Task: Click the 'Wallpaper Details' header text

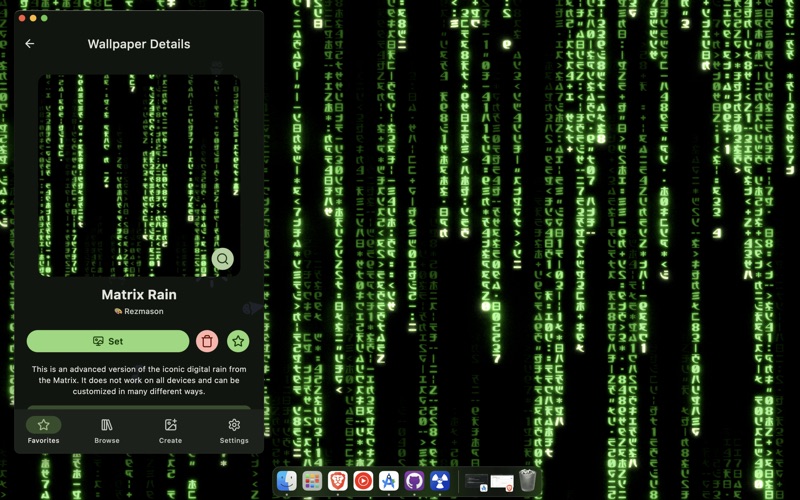Action: [139, 44]
